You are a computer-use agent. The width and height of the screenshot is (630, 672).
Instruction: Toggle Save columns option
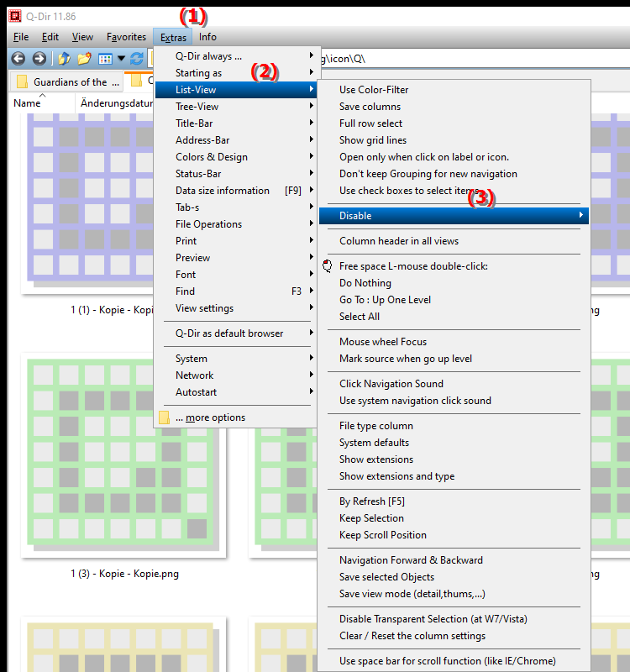tap(454, 107)
